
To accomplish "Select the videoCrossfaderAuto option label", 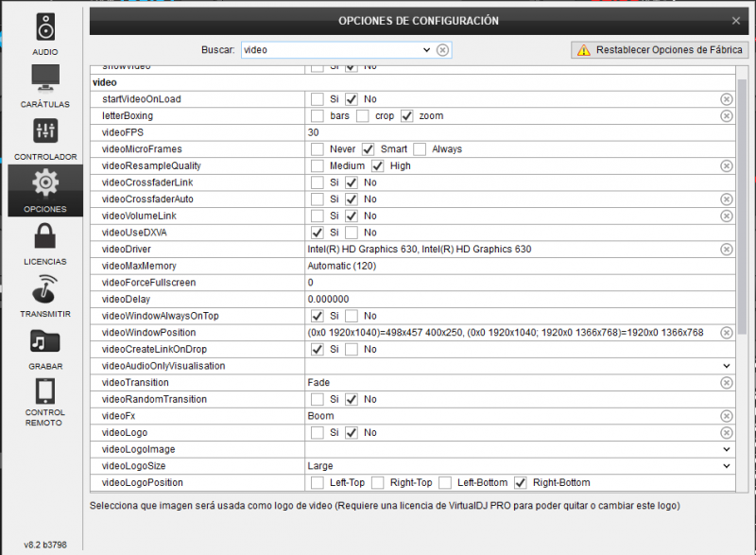I will click(x=147, y=199).
